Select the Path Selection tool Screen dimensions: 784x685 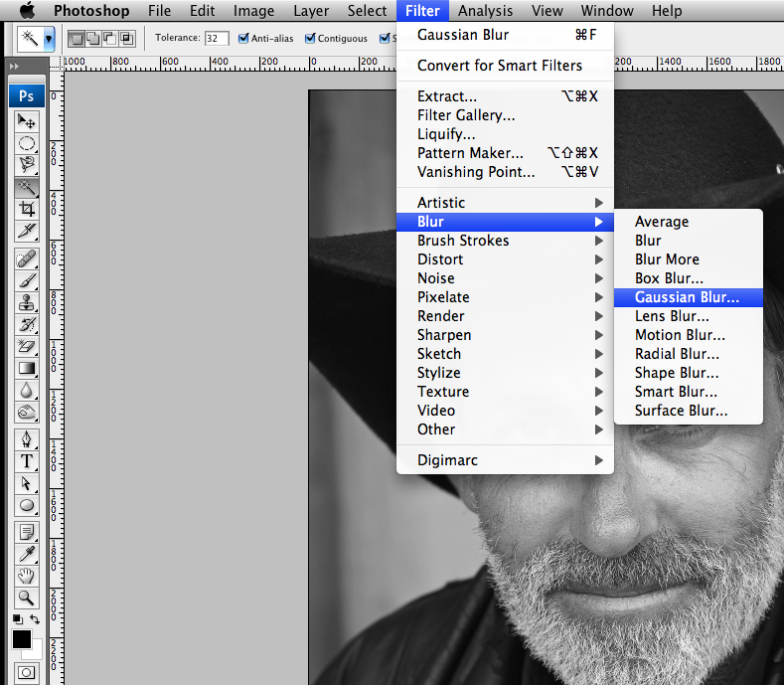(x=26, y=484)
